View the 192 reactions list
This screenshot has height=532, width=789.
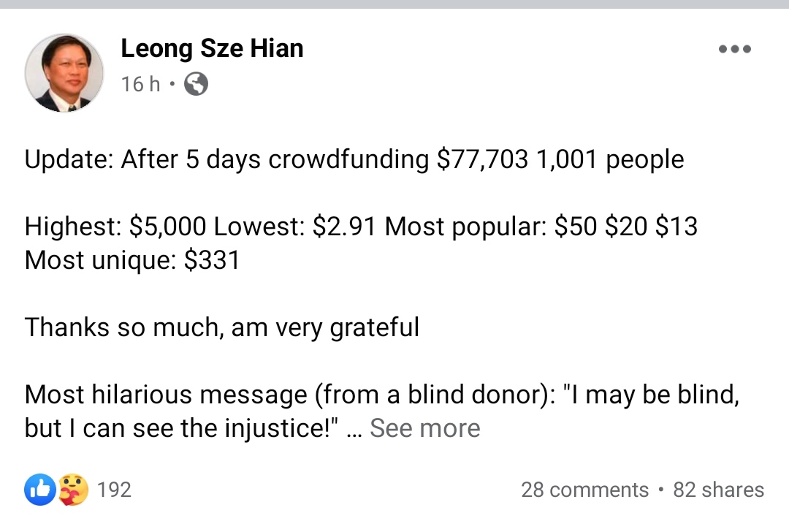[x=114, y=490]
